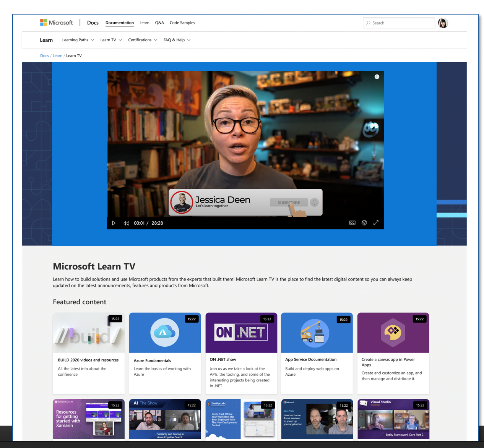Viewport: 484px width, 448px height.
Task: Toggle closed captions on the video
Action: click(x=352, y=223)
